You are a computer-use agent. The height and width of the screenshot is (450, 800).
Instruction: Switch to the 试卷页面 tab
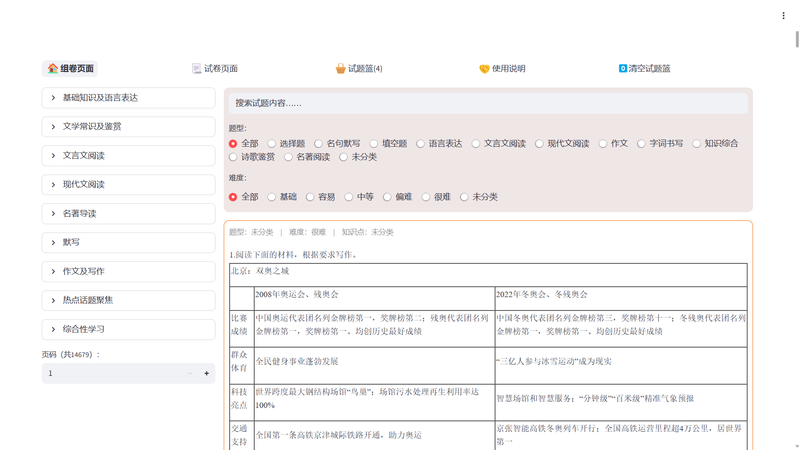click(220, 69)
